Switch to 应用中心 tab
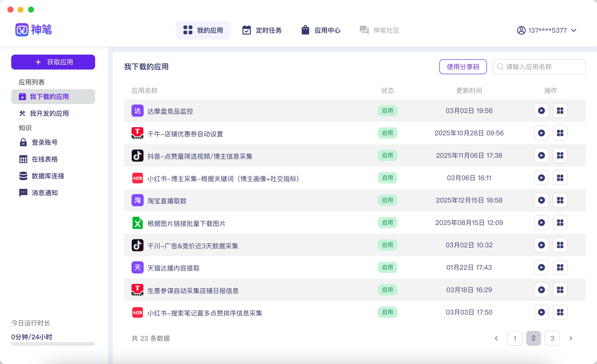The image size is (597, 364). (321, 31)
